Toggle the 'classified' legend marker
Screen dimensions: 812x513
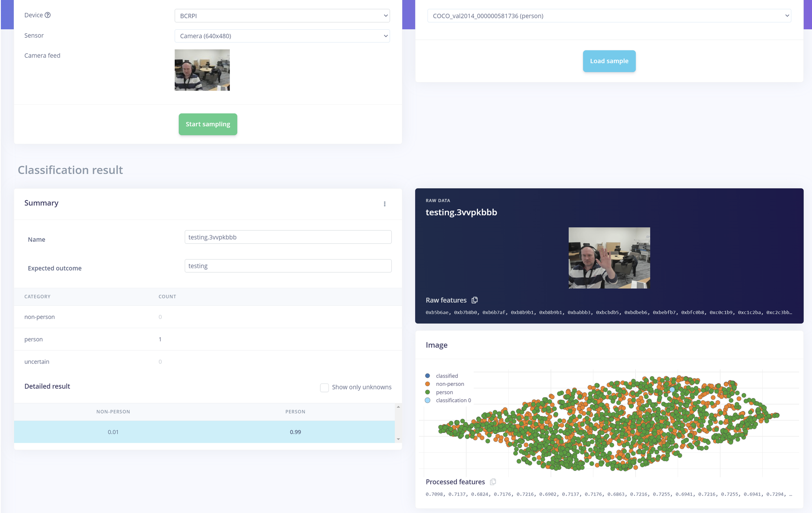(x=428, y=376)
